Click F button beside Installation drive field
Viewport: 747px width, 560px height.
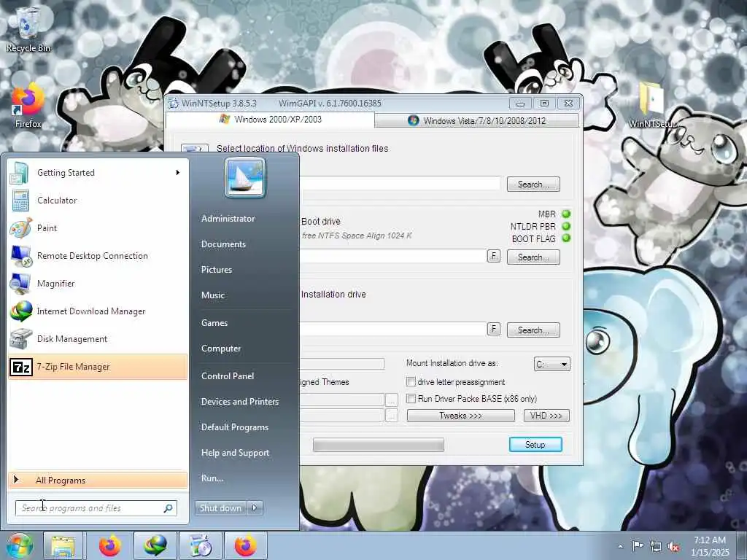point(494,329)
